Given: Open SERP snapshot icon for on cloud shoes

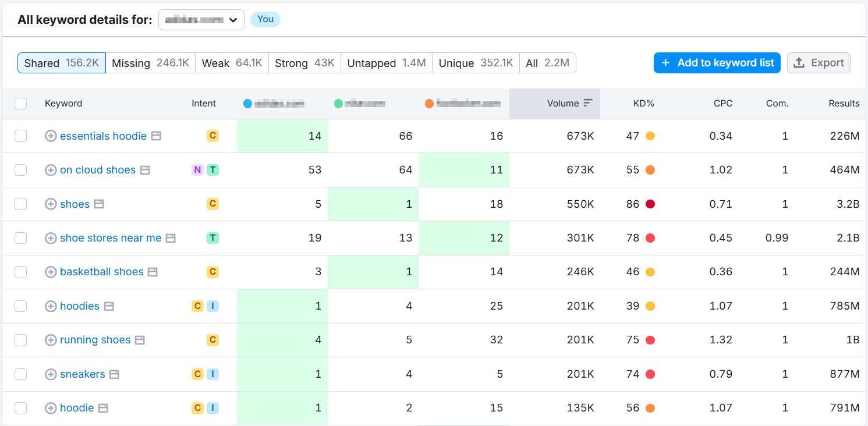Looking at the screenshot, I should coord(145,170).
